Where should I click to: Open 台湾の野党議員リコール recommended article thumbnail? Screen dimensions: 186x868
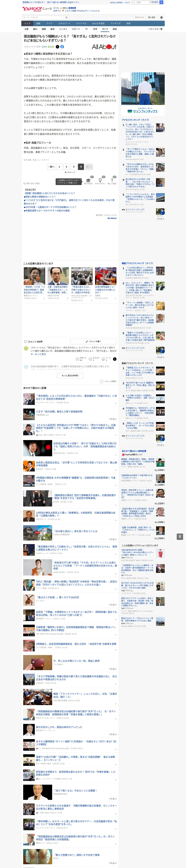[105, 276]
